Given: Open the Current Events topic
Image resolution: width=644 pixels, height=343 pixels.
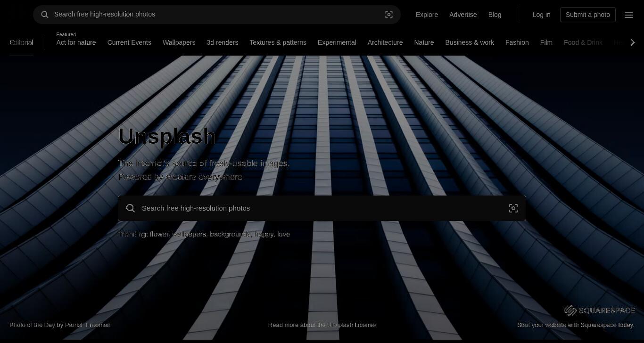Looking at the screenshot, I should (x=129, y=42).
